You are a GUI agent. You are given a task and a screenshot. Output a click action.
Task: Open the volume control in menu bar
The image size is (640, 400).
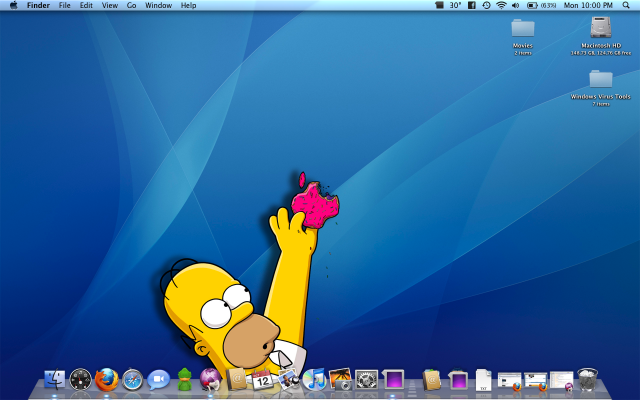tap(516, 5)
